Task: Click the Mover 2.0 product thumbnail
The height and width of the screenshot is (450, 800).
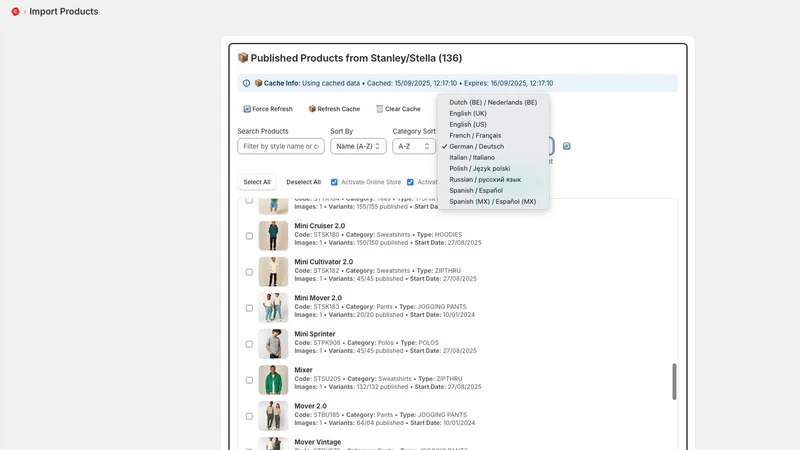Action: coord(273,416)
